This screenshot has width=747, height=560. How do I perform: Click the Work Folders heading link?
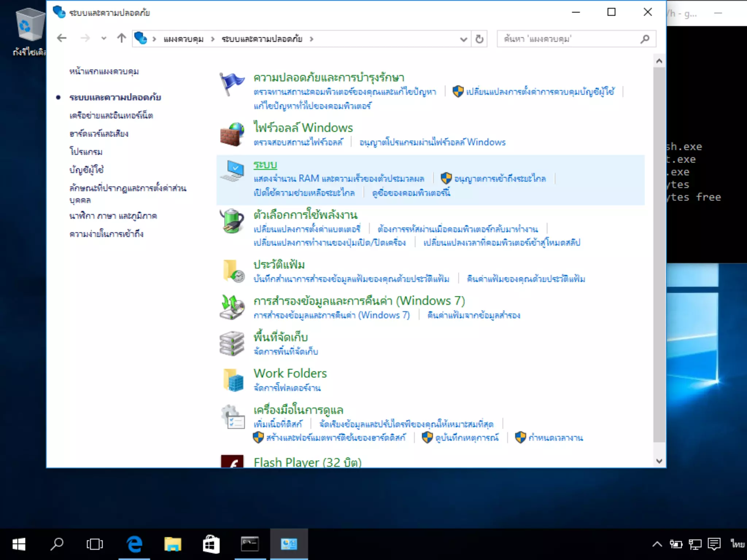coord(290,373)
